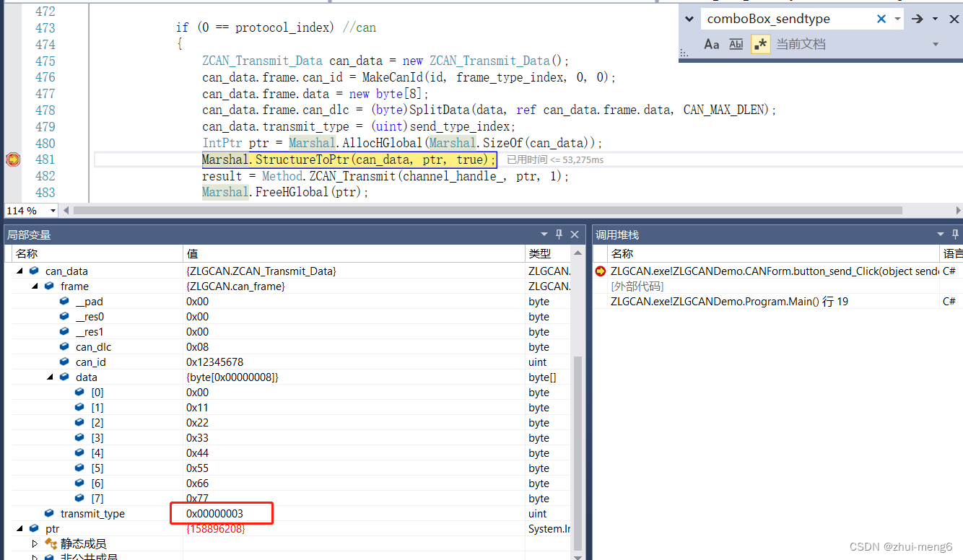The image size is (963, 560).
Task: Toggle regular expression search option
Action: coord(760,44)
